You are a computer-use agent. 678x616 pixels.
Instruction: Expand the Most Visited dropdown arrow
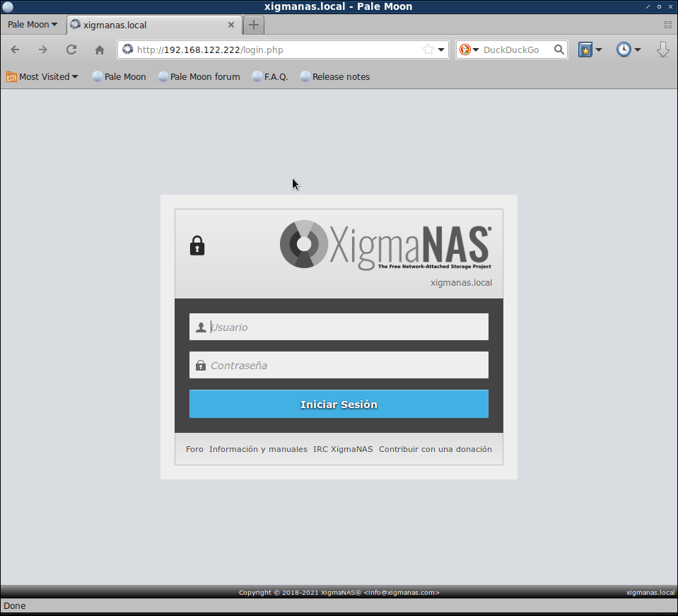[x=75, y=76]
